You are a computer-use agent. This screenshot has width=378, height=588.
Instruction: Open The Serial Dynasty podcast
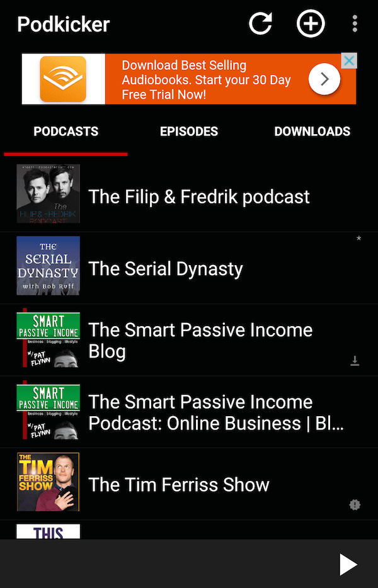[x=189, y=268]
